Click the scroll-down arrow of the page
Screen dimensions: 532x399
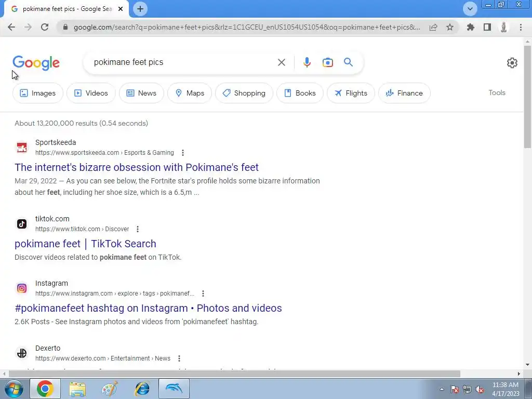click(528, 365)
